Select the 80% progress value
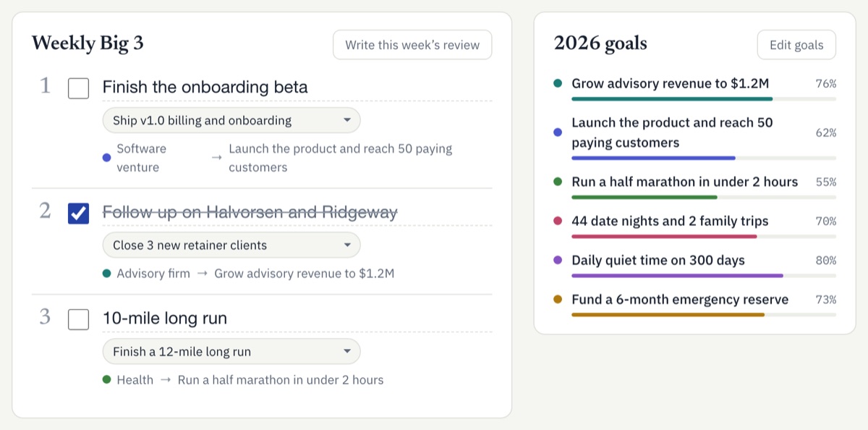Image resolution: width=868 pixels, height=430 pixels. tap(826, 260)
